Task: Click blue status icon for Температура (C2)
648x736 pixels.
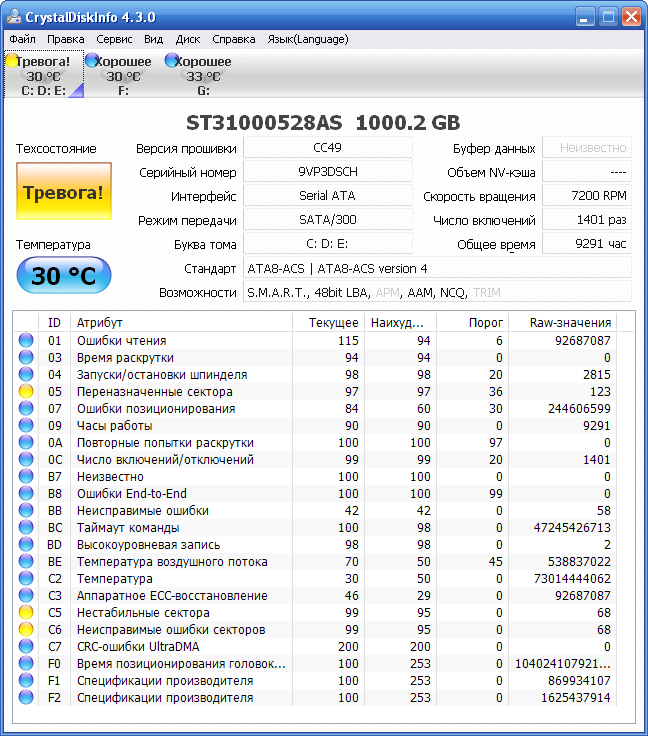Action: click(26, 579)
